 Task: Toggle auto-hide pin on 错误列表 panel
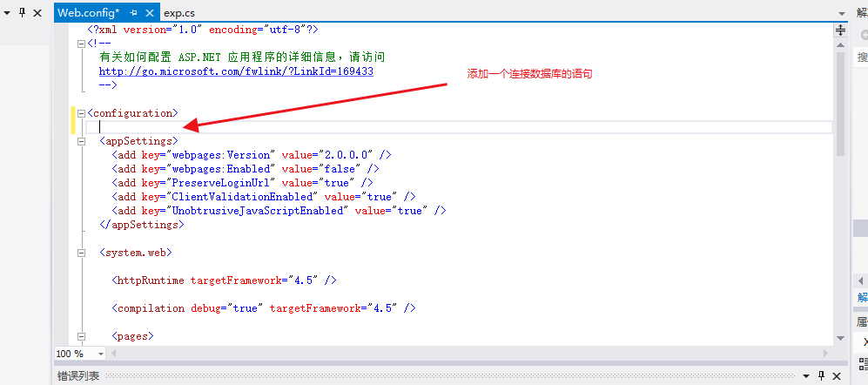(822, 375)
